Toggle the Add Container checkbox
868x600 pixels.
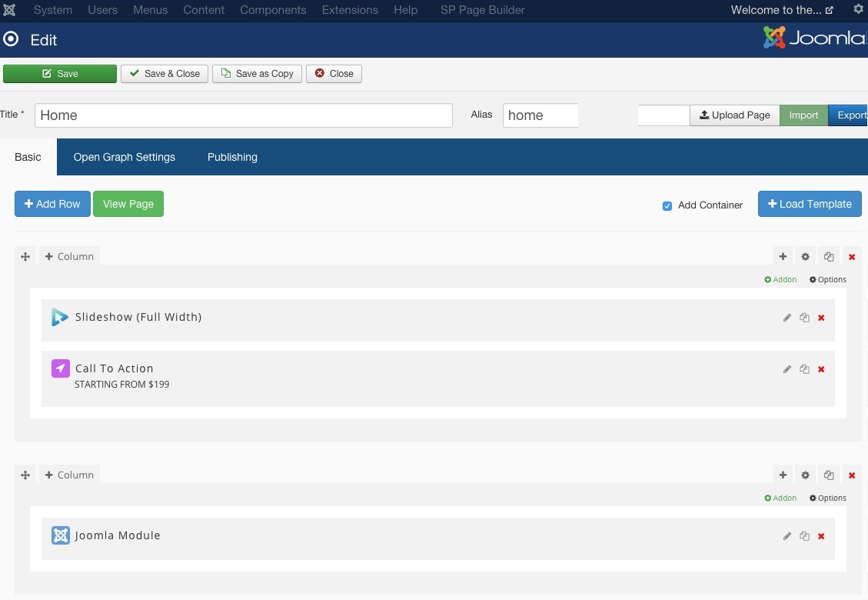tap(667, 205)
